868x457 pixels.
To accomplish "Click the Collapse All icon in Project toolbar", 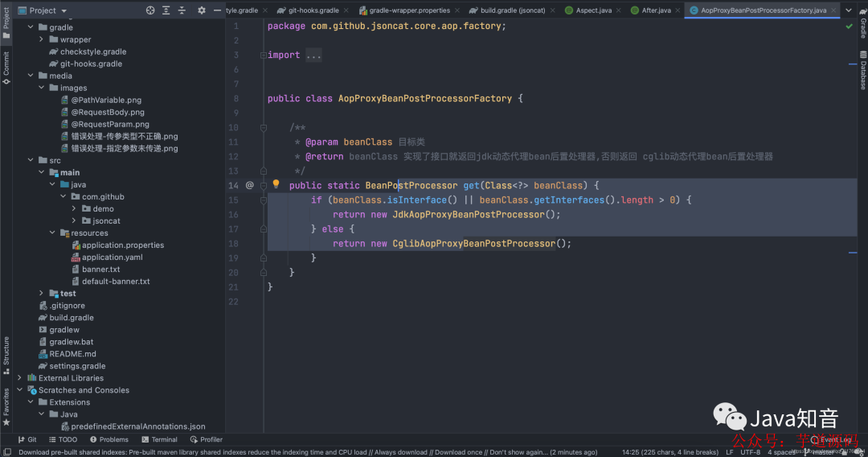I will pos(182,10).
